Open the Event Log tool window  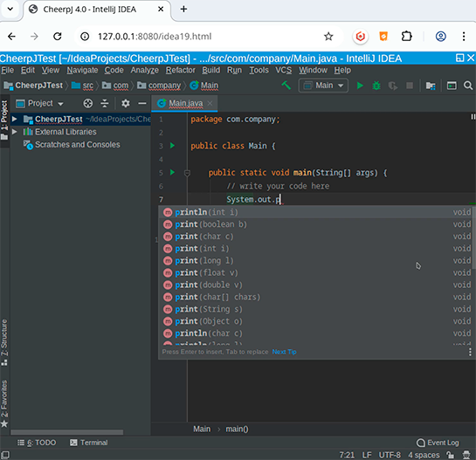coord(438,443)
